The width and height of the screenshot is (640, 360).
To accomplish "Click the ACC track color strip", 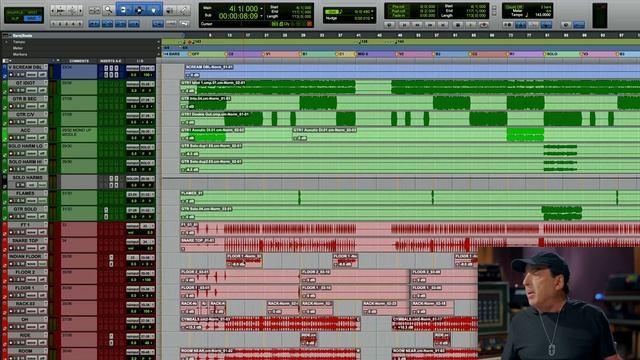I will coord(5,135).
